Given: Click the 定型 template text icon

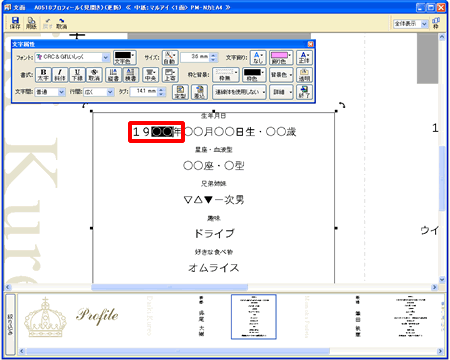Looking at the screenshot, I should click(180, 92).
